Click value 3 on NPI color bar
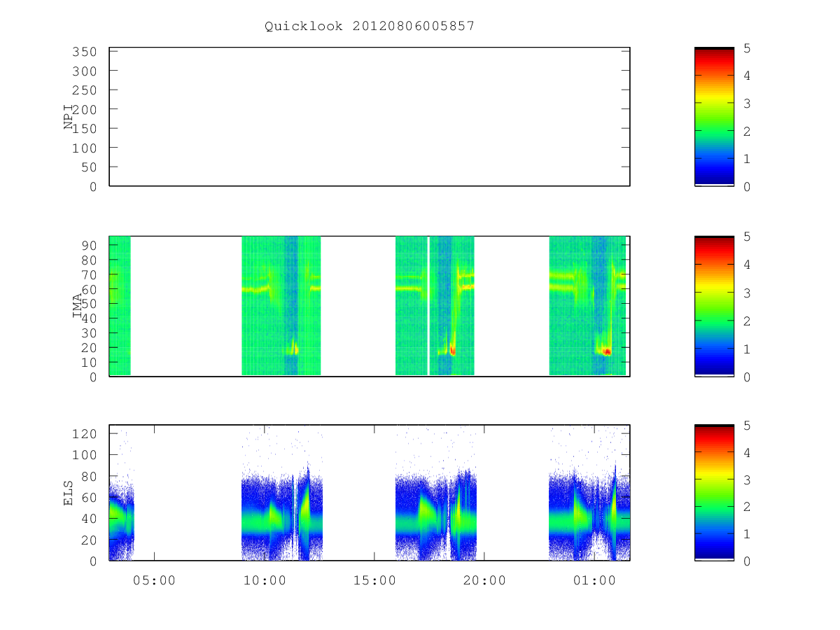 (746, 104)
